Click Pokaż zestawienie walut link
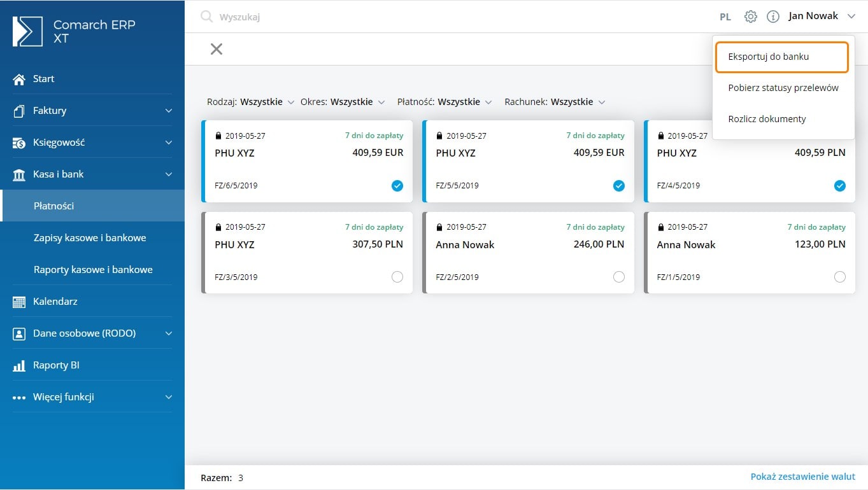The image size is (868, 490). [802, 477]
